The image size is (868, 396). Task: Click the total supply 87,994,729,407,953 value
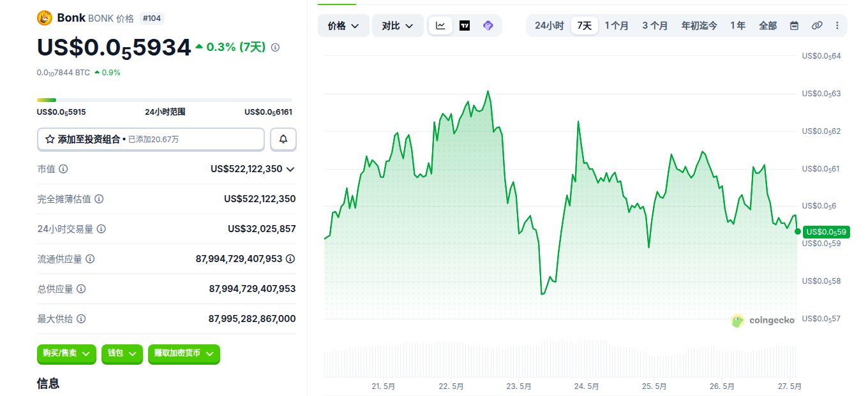[x=252, y=289]
